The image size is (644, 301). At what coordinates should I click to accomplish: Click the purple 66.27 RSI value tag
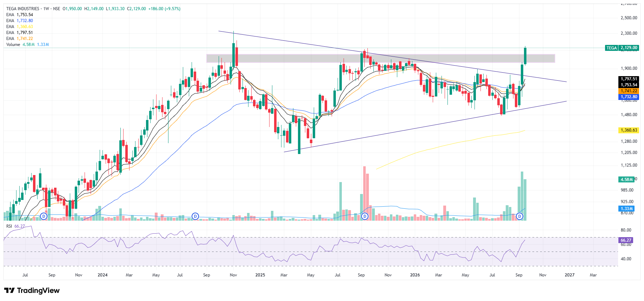coord(626,240)
